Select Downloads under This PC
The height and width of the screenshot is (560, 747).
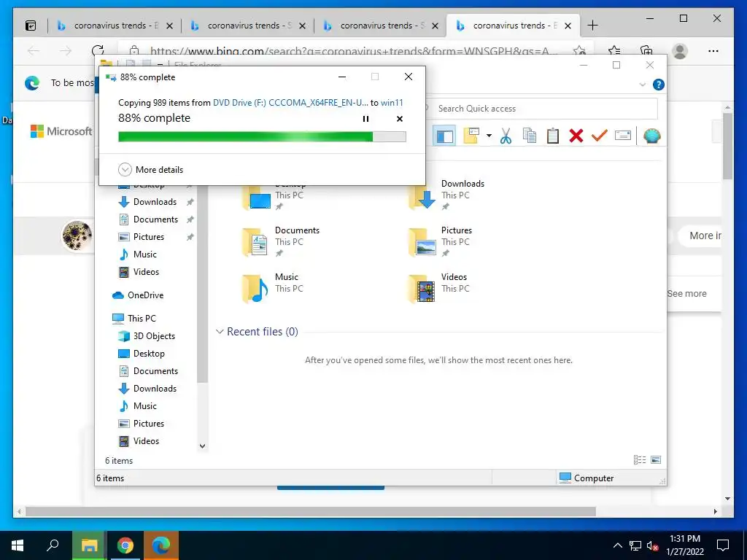pyautogui.click(x=155, y=389)
